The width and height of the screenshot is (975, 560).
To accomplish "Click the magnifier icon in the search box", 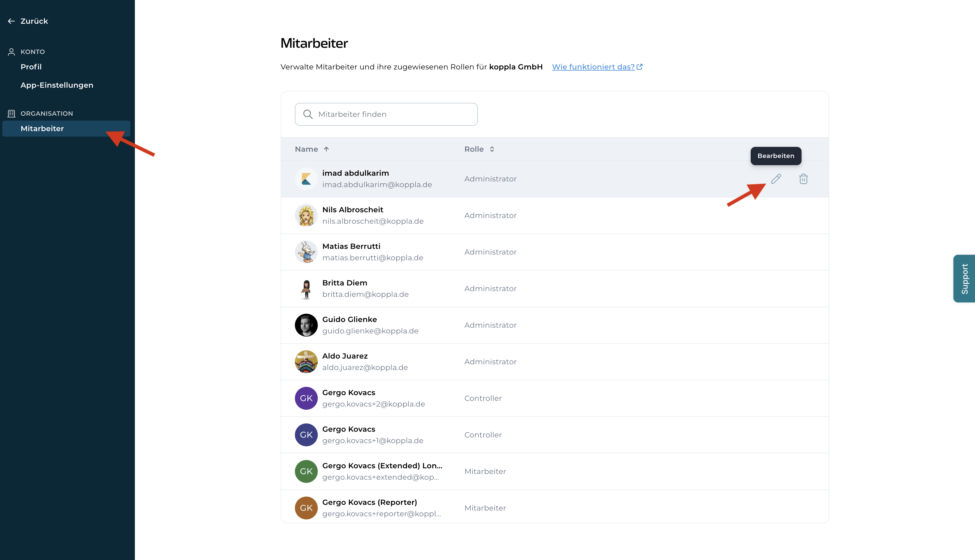I will [308, 114].
